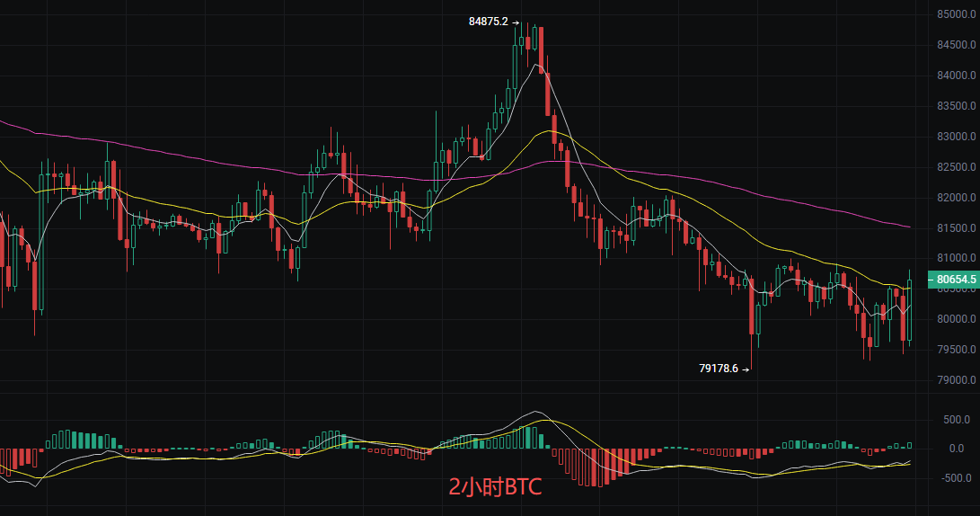980x516 pixels.
Task: Click the 81000.0 price axis label
Action: (957, 258)
